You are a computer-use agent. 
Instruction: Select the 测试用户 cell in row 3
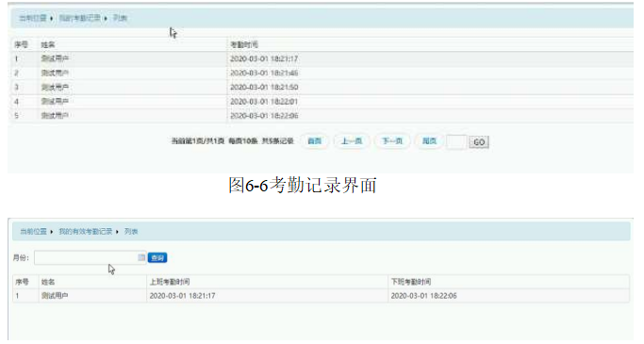(55, 87)
